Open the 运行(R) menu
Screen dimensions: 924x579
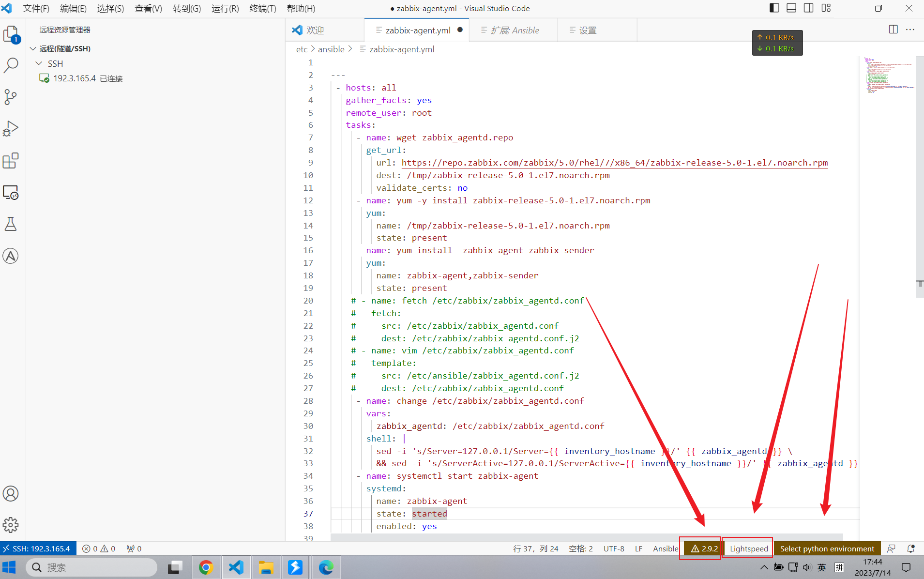point(225,8)
